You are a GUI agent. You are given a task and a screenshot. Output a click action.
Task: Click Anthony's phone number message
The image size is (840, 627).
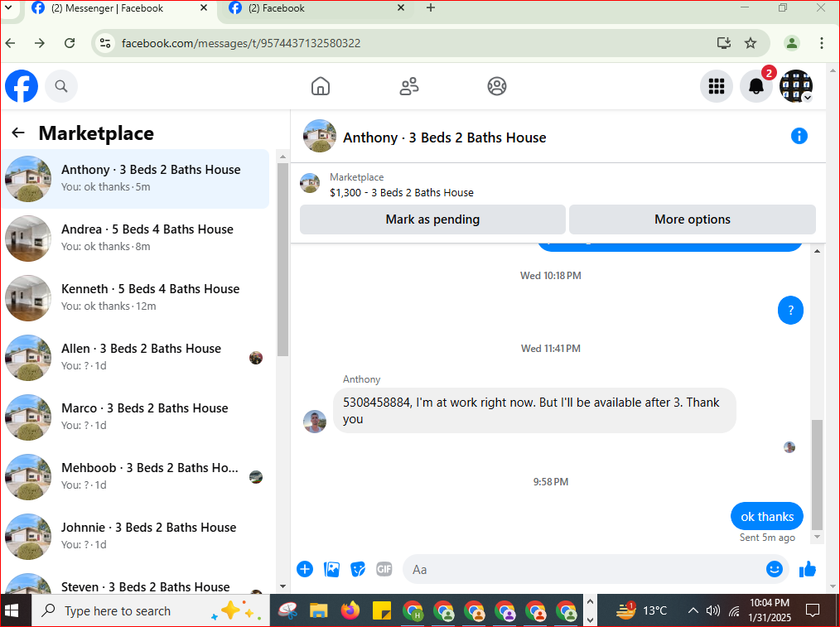click(x=534, y=411)
